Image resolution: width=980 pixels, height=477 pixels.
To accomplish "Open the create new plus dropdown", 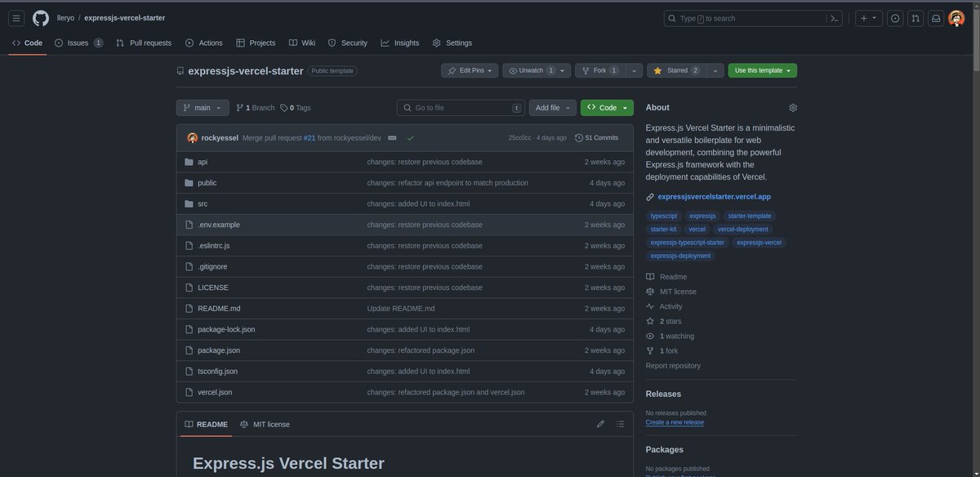I will (x=868, y=18).
